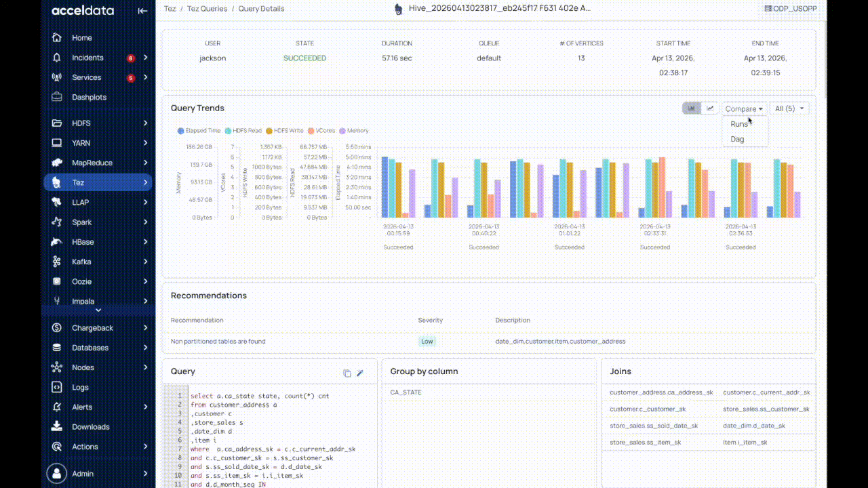The height and width of the screenshot is (488, 868).
Task: Open the Compare dropdown
Action: pos(745,108)
